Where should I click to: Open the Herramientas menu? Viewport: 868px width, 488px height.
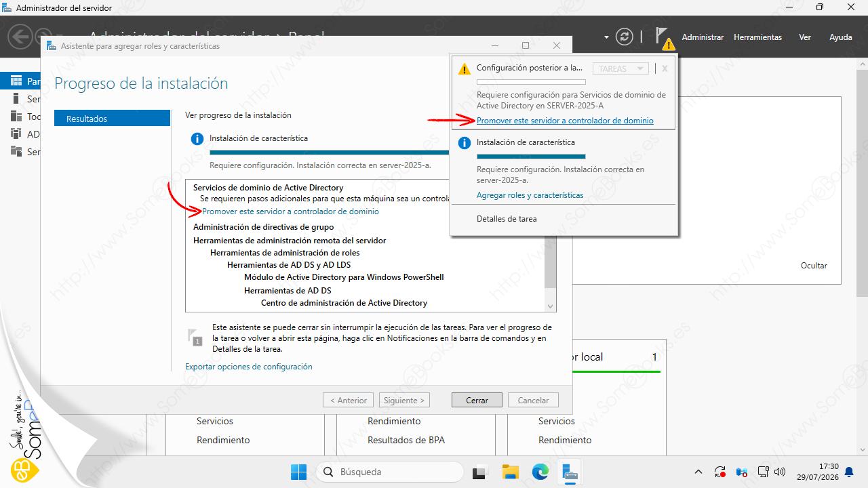[757, 37]
